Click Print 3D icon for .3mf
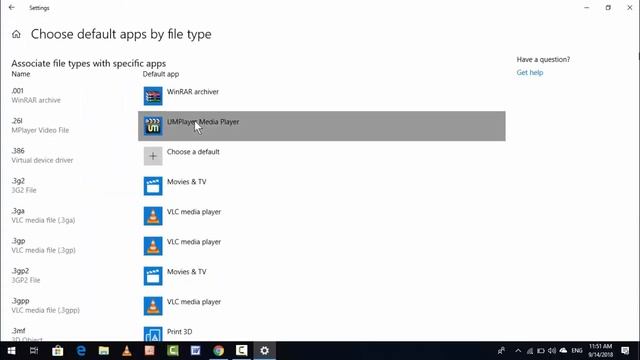 coord(153,334)
